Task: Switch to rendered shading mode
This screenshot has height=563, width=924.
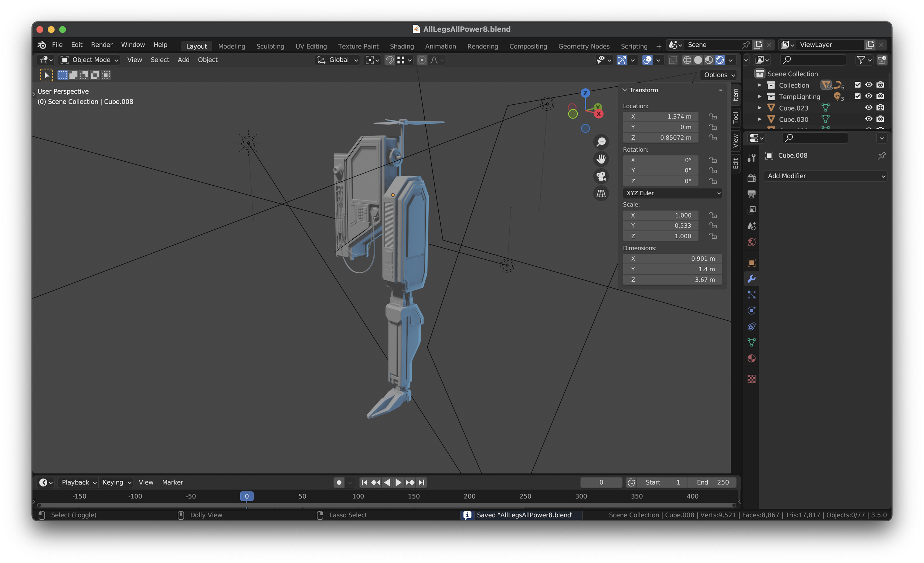Action: 720,60
